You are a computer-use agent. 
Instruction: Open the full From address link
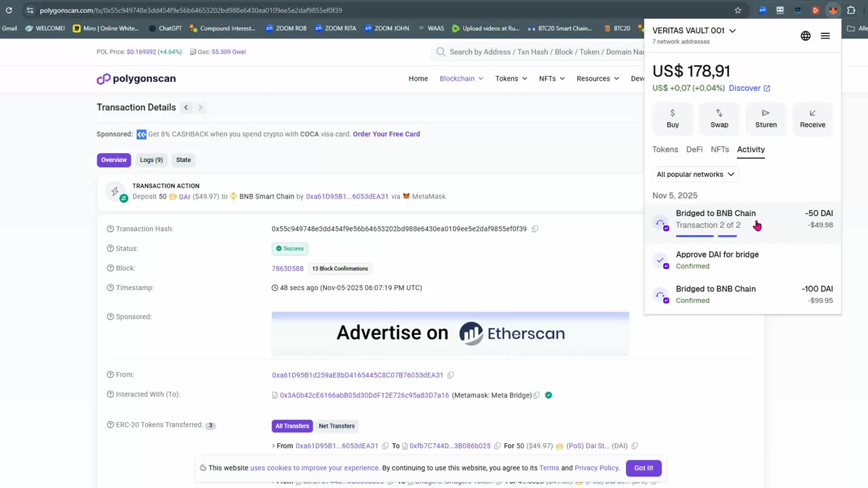pyautogui.click(x=357, y=375)
